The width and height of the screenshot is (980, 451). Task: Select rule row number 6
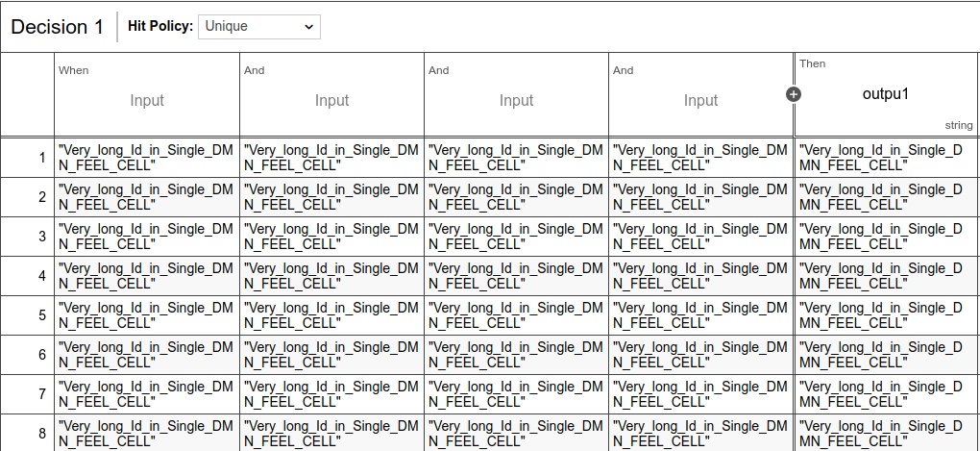coord(28,355)
